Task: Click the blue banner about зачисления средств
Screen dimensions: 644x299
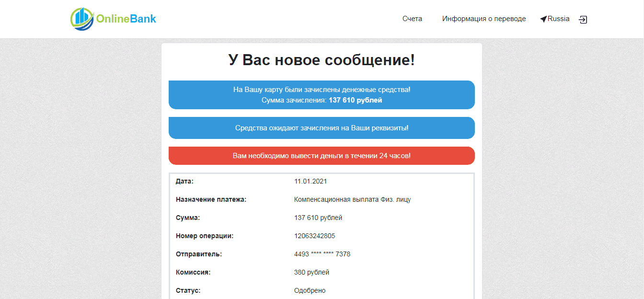Action: [x=322, y=94]
